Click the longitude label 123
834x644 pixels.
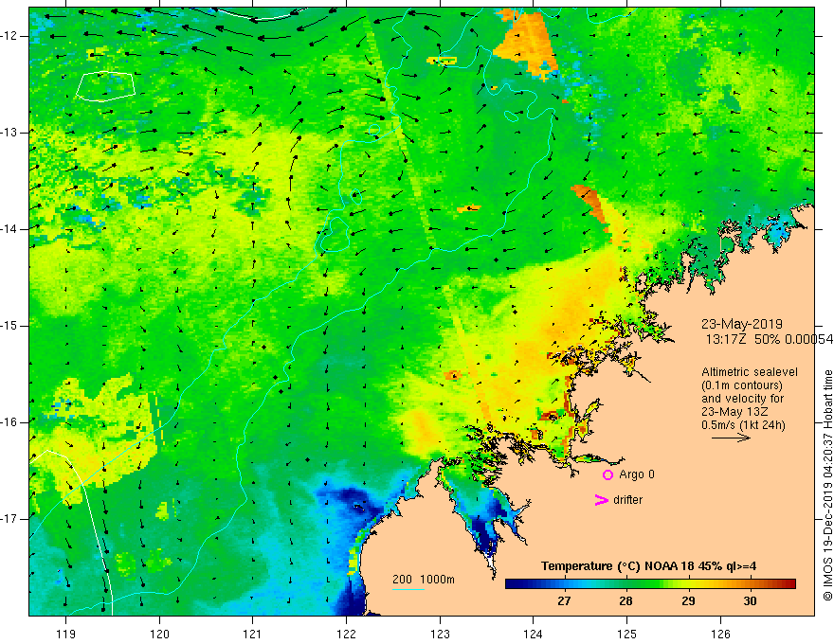440,634
